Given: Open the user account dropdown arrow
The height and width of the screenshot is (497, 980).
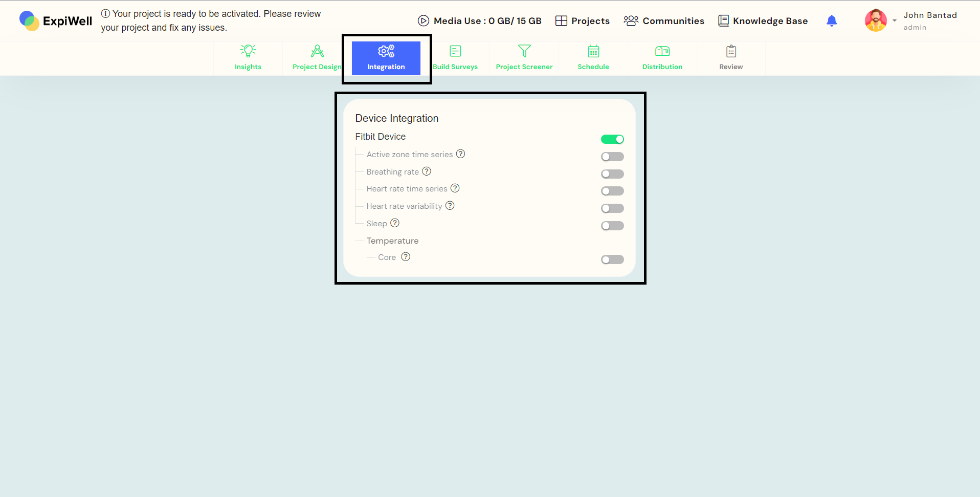Looking at the screenshot, I should (895, 21).
